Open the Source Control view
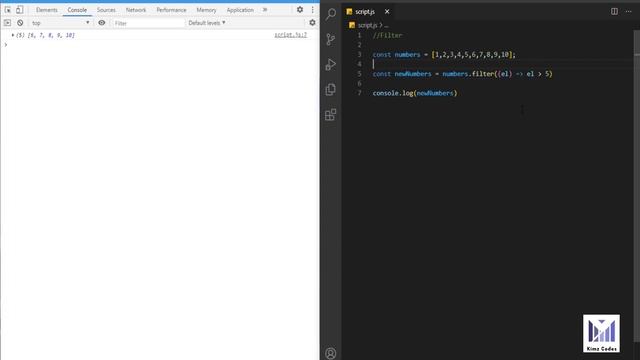 point(331,39)
